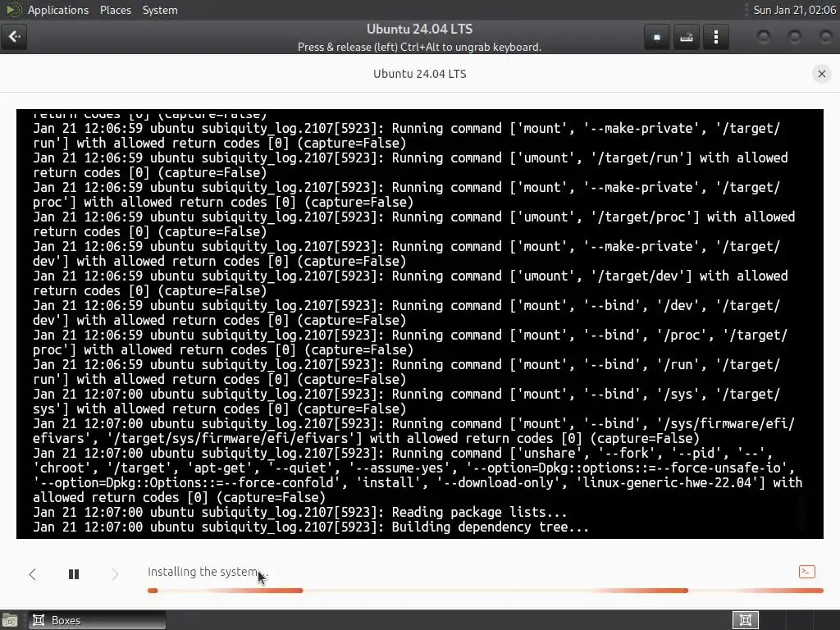
Task: Select the Boxes task in the bottom panel
Action: point(97,620)
